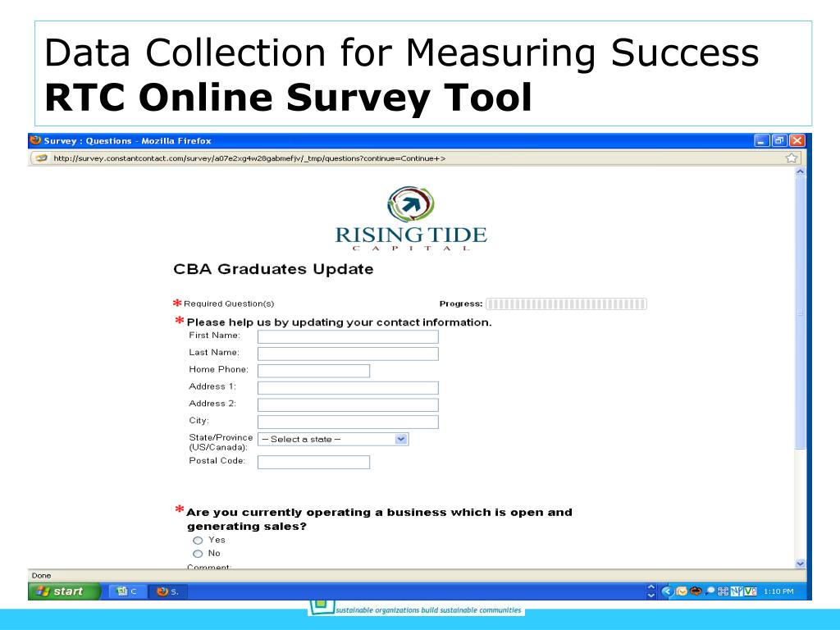Screen dimensions: 840x630
Task: Click the page scrollbar down arrow
Action: (x=801, y=564)
